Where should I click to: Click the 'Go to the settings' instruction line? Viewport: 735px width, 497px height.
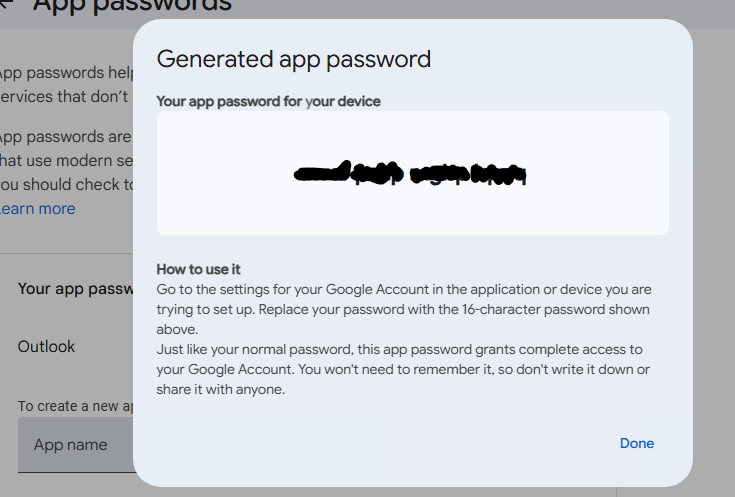click(403, 290)
